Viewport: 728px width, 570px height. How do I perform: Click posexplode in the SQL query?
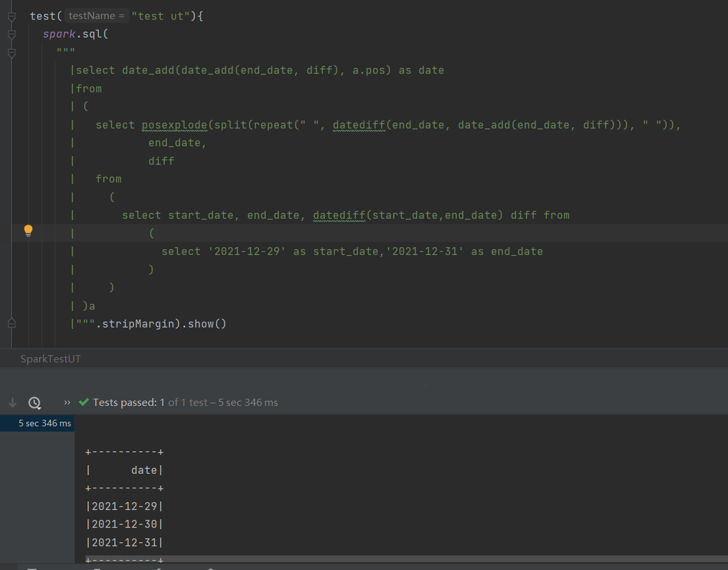[x=174, y=125]
